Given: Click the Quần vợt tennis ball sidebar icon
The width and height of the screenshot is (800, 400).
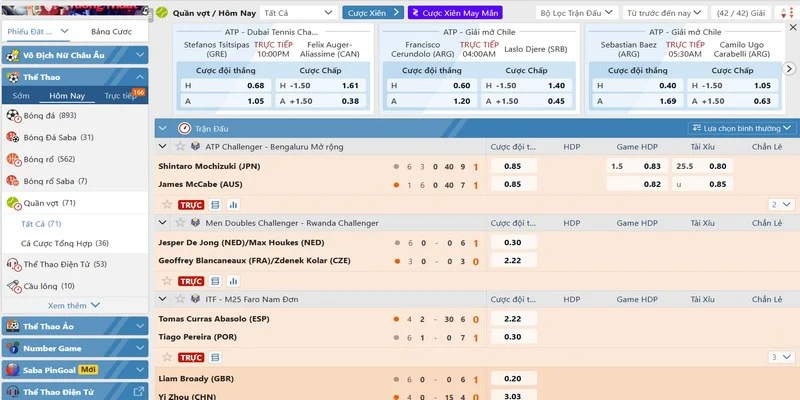Looking at the screenshot, I should pyautogui.click(x=13, y=203).
